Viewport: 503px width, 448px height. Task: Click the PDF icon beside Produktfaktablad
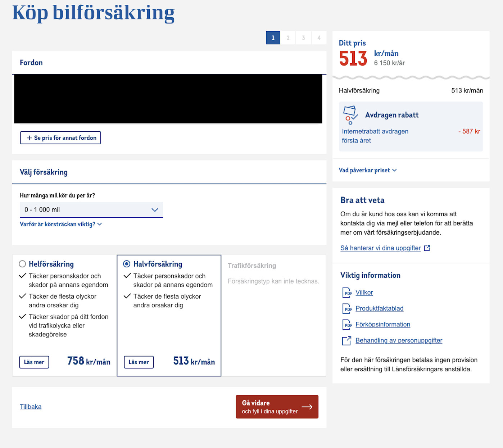tap(347, 308)
